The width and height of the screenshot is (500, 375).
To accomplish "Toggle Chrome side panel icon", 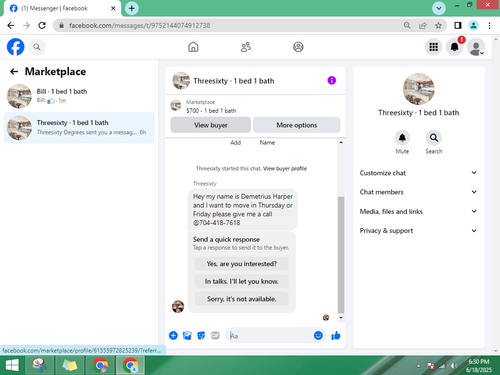I will click(x=458, y=25).
